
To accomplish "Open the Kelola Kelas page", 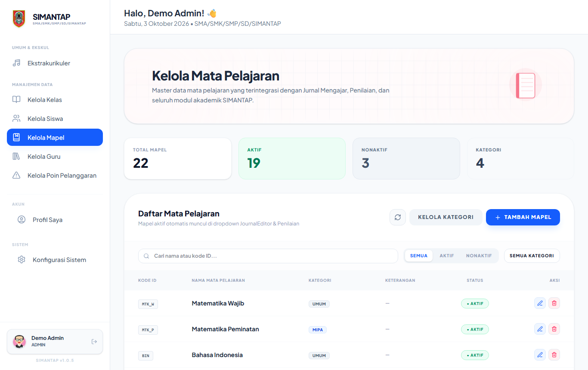I will 55,100.
